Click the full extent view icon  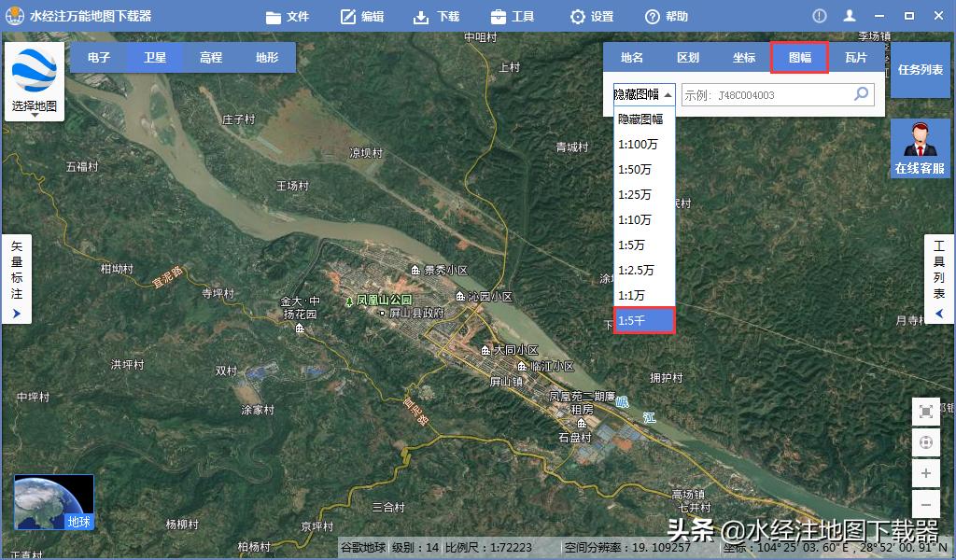tap(924, 412)
